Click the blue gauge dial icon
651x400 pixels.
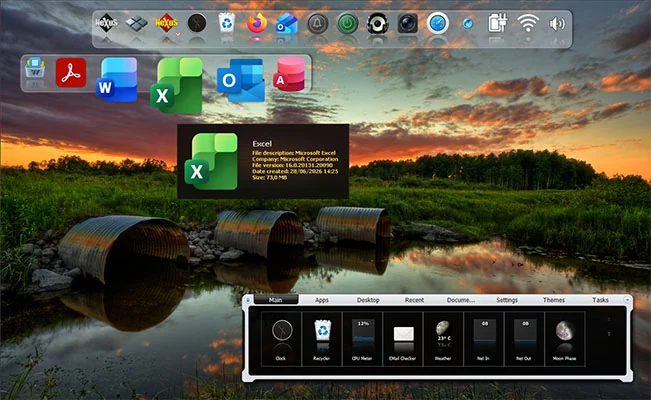pyautogui.click(x=438, y=23)
